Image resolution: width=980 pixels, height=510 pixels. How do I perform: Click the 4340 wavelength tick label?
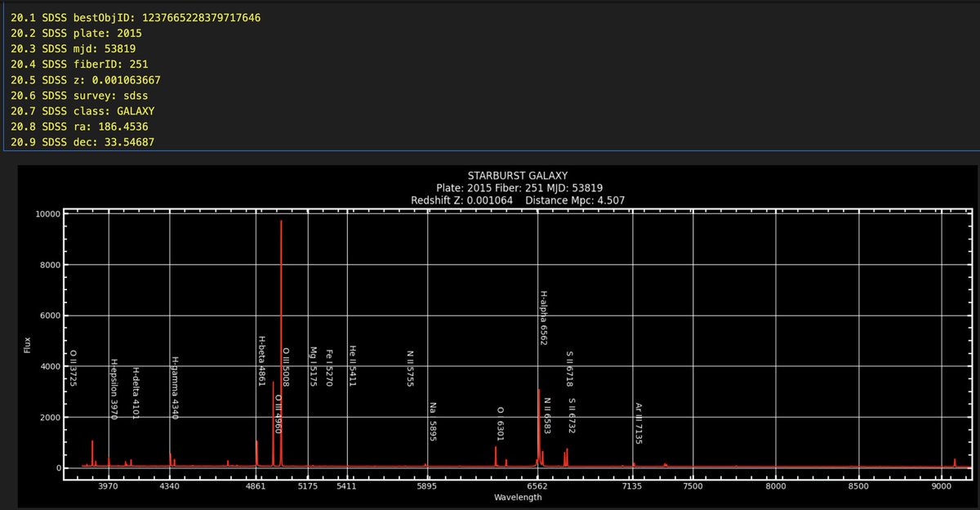click(169, 486)
